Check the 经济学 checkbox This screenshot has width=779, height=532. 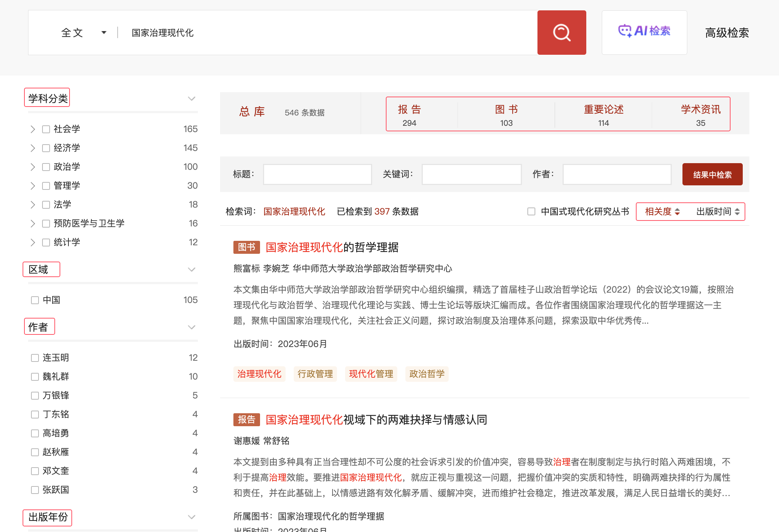pos(46,148)
